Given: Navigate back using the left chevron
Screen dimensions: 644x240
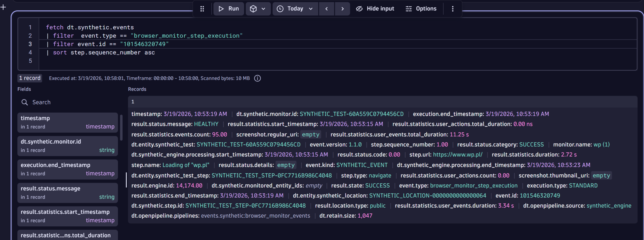Looking at the screenshot, I should pyautogui.click(x=326, y=9).
